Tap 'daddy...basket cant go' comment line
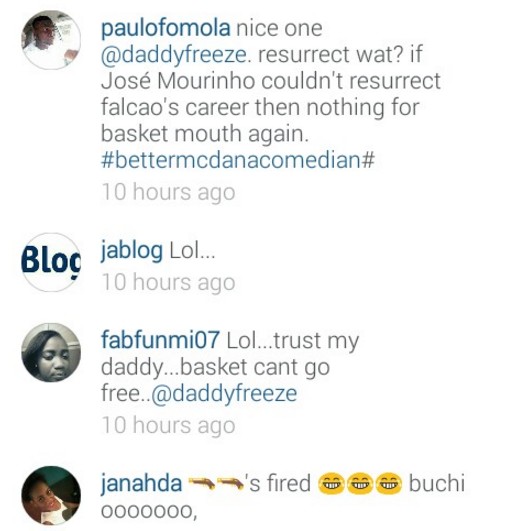The image size is (512, 531). tap(215, 367)
